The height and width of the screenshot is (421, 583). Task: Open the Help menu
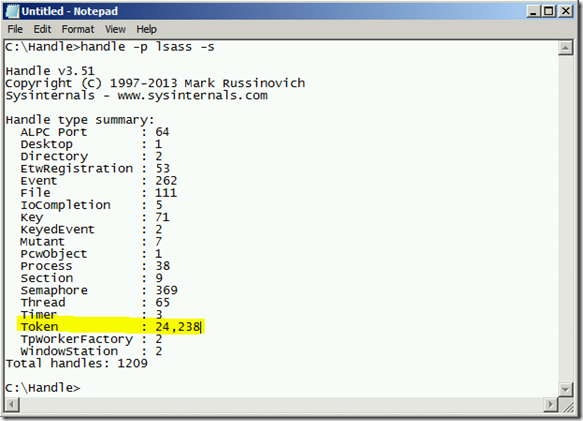tap(146, 29)
